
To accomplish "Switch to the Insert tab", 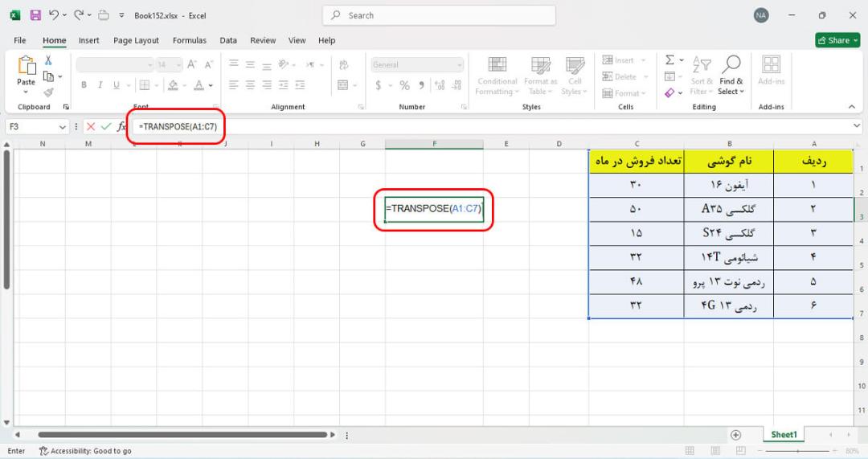I will pyautogui.click(x=88, y=40).
